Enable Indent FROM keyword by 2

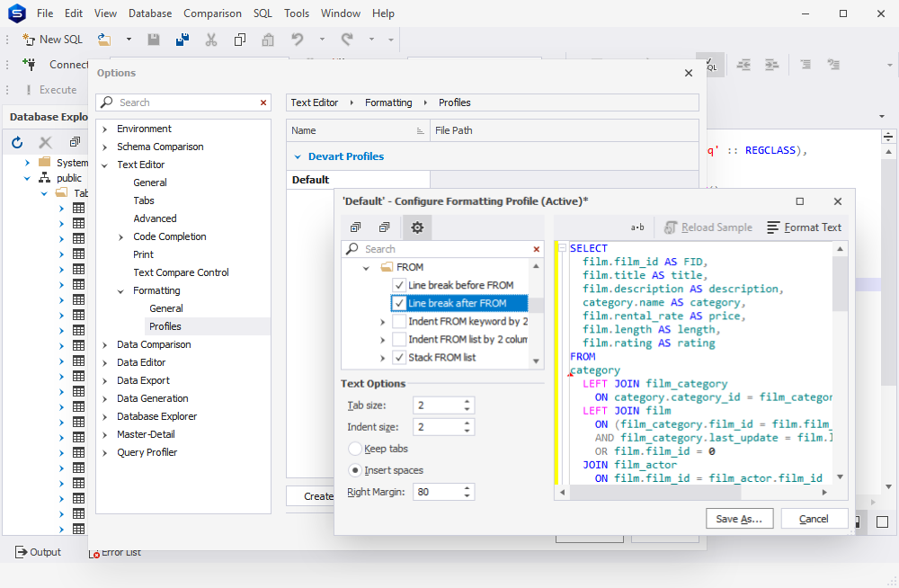(x=401, y=321)
